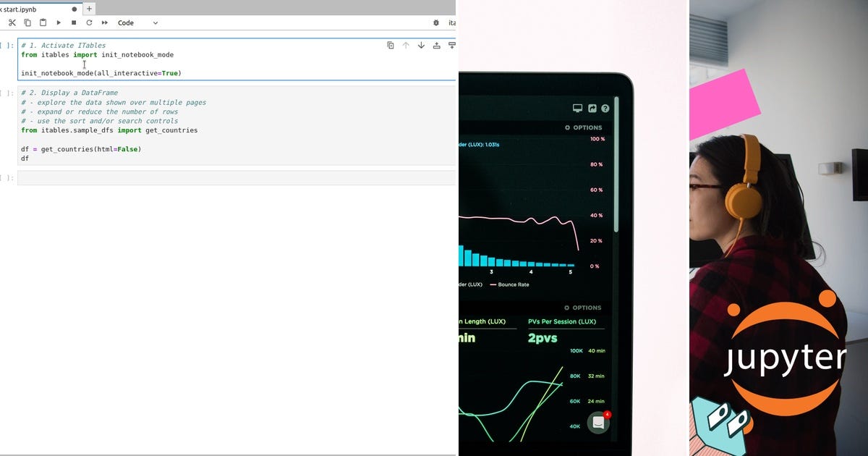Click 'df = get_countries(html=False)' line
Image resolution: width=868 pixels, height=456 pixels.
pyautogui.click(x=81, y=149)
